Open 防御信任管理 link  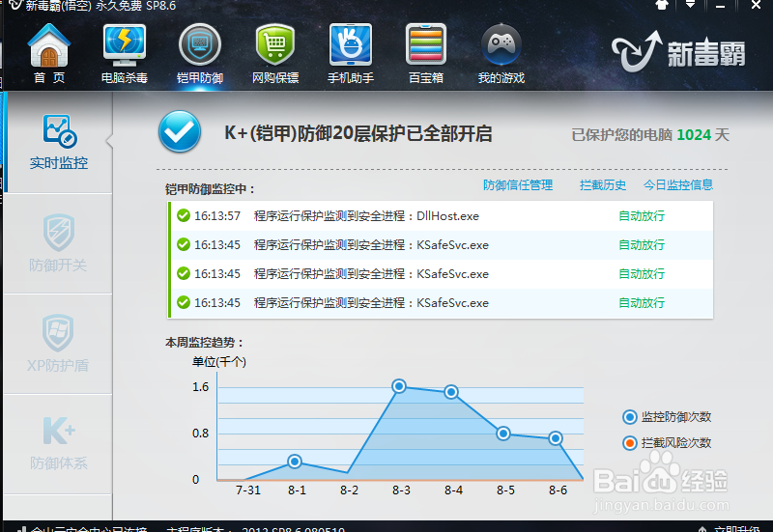pos(518,185)
